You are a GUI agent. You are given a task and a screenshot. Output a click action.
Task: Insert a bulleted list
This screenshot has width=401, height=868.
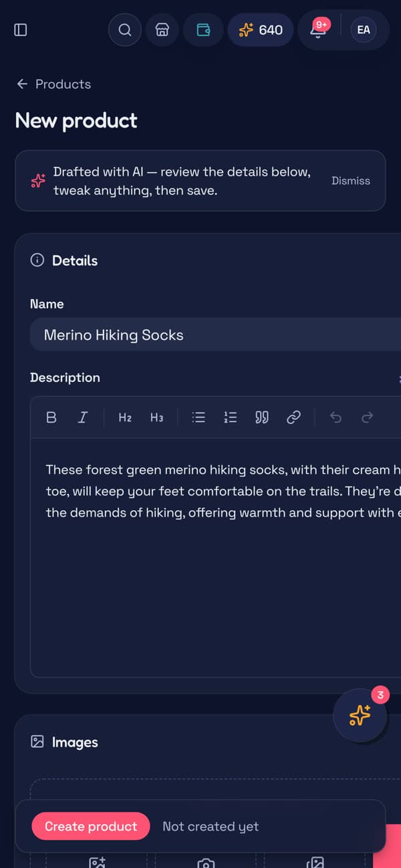point(198,417)
